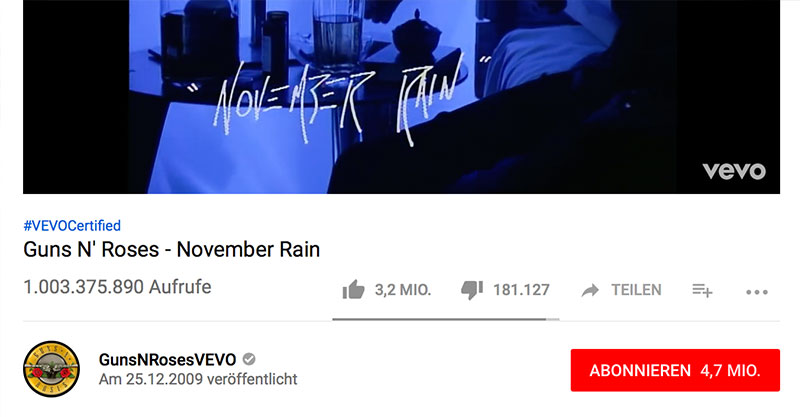Viewport: 800px width, 417px height.
Task: Subscribe using the red ABONNIEREN button
Action: click(675, 370)
